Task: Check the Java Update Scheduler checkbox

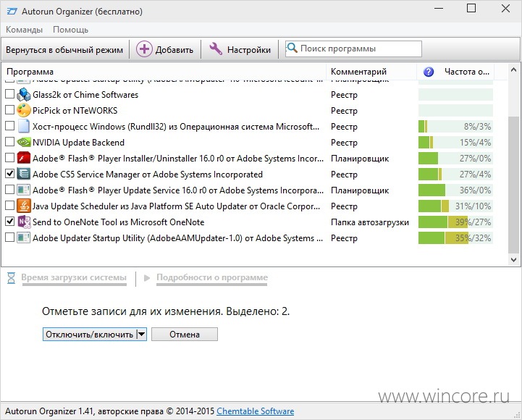Action: coord(9,206)
